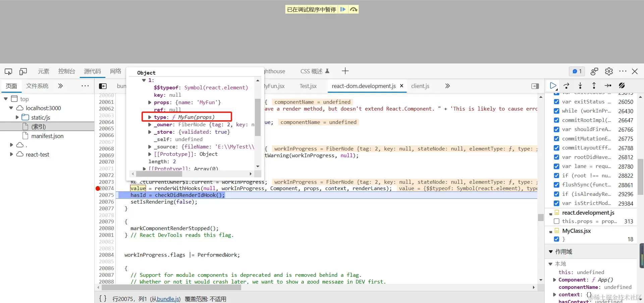Step into next function call
The image size is (644, 303).
click(x=580, y=86)
